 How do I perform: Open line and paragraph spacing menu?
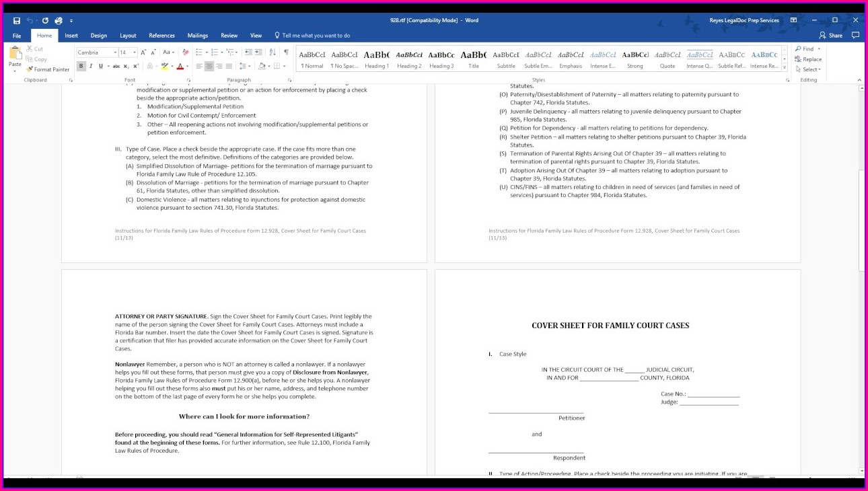244,66
